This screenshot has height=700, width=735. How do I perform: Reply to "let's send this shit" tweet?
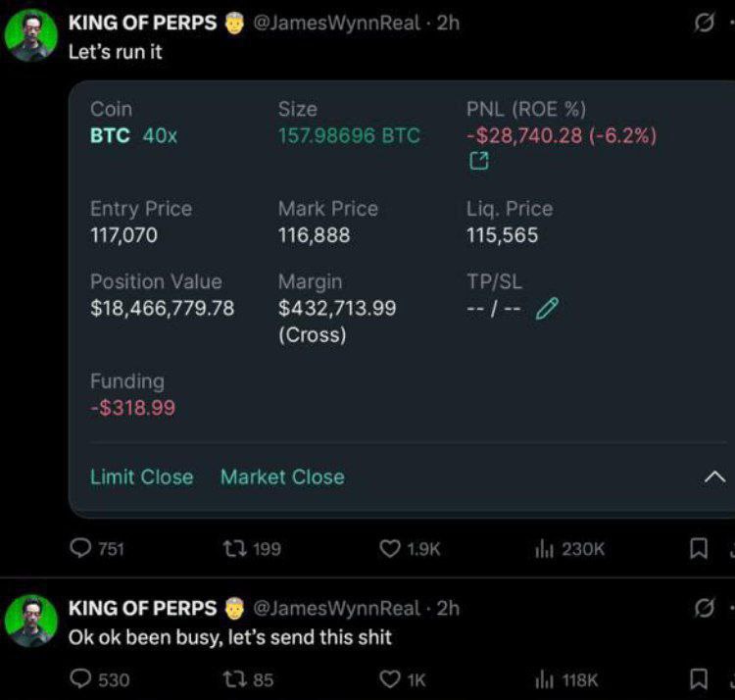point(99,678)
